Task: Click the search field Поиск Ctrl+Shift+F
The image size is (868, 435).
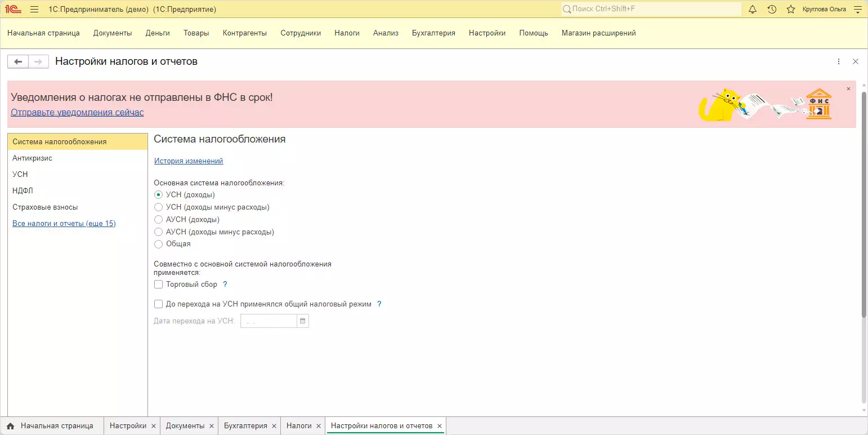Action: (x=651, y=9)
